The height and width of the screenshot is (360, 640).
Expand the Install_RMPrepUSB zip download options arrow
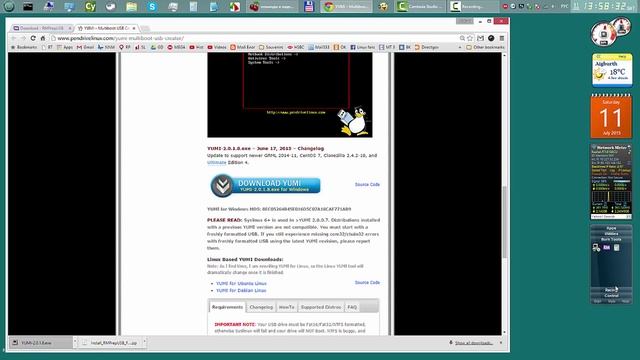coord(144,341)
